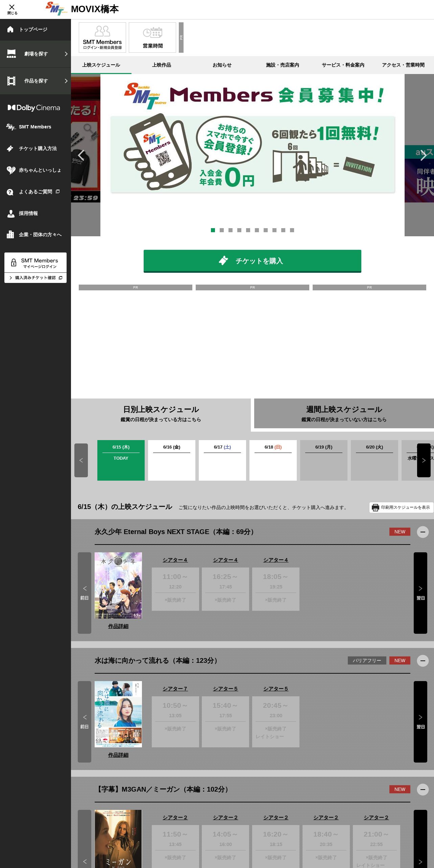Expand 作品を探す menu

click(35, 81)
